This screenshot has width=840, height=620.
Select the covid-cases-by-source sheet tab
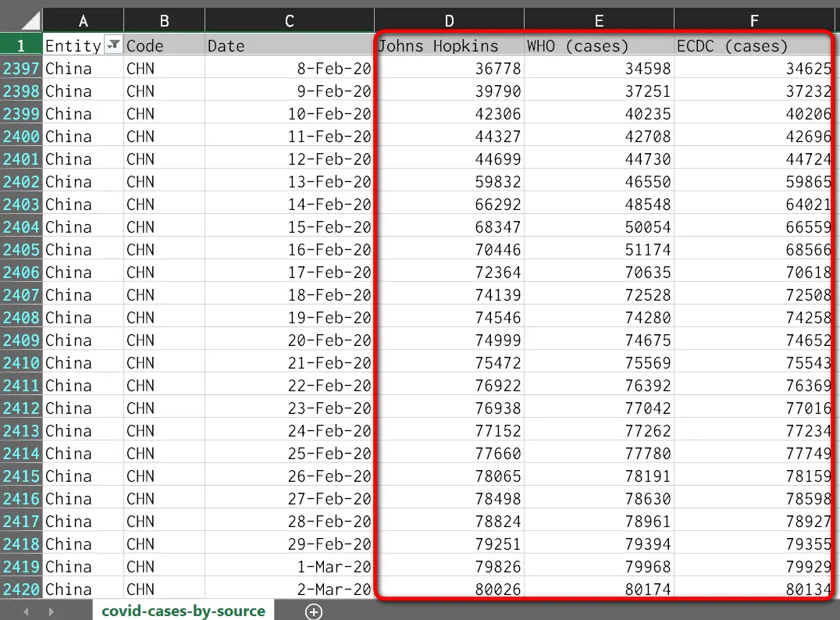coord(183,611)
